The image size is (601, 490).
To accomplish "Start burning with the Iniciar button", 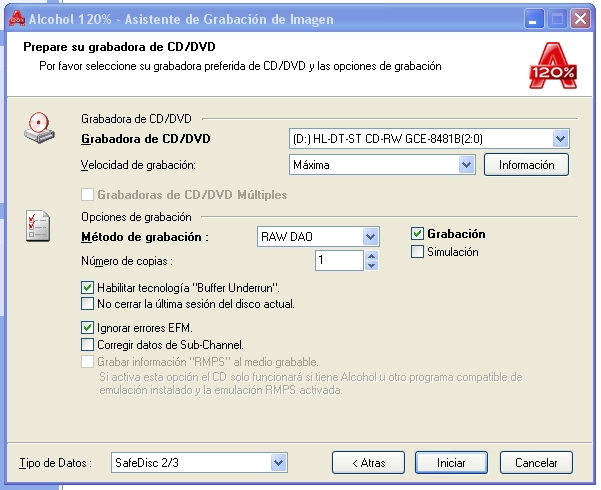I will [x=451, y=463].
